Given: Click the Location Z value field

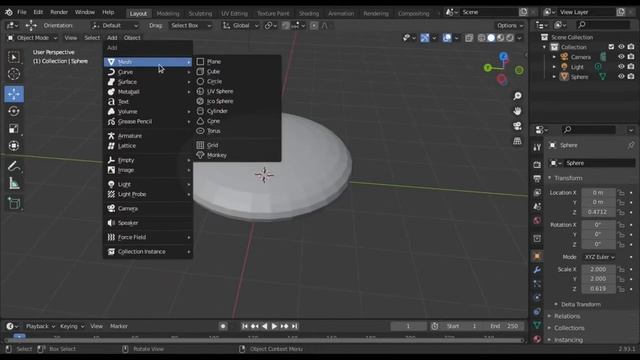Looking at the screenshot, I should coord(598,212).
